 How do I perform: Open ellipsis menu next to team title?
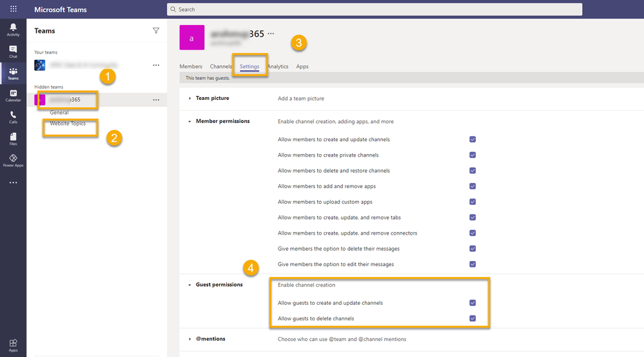pyautogui.click(x=271, y=34)
